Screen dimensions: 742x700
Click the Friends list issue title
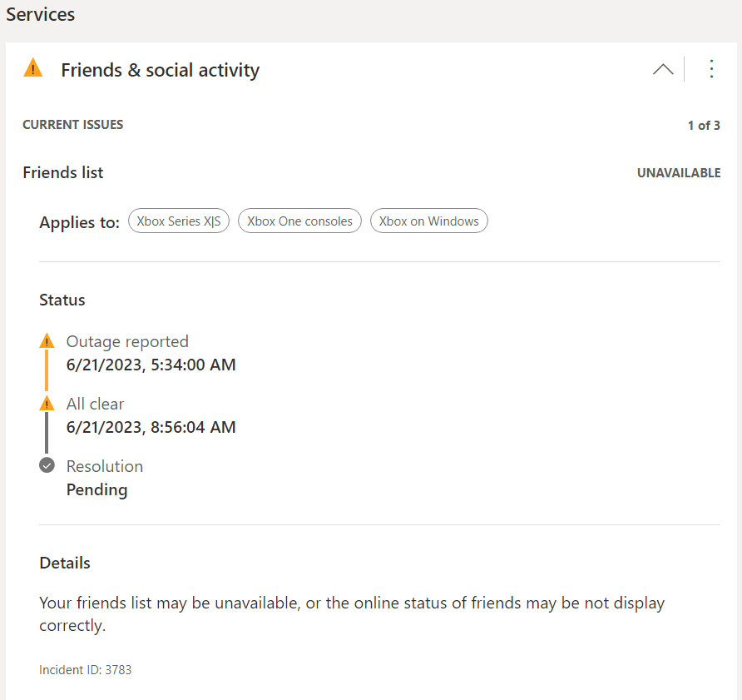click(x=63, y=172)
